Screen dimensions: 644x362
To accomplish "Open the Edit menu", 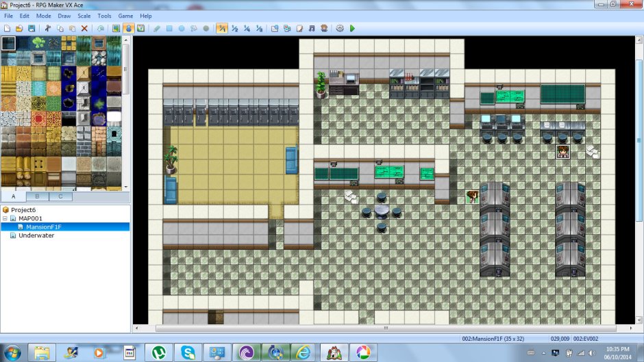I will pyautogui.click(x=24, y=16).
